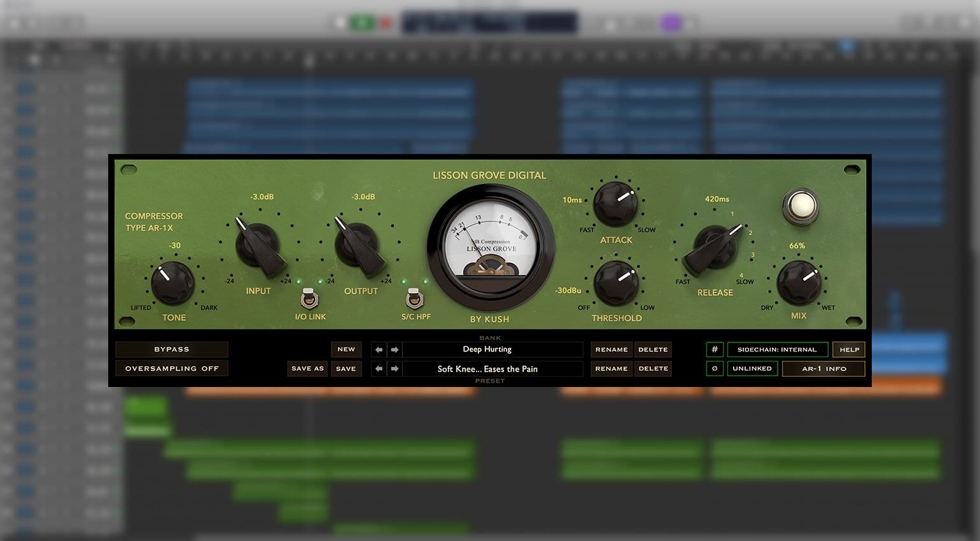The width and height of the screenshot is (980, 541).
Task: Enable BYPASS on the compressor
Action: [x=171, y=349]
